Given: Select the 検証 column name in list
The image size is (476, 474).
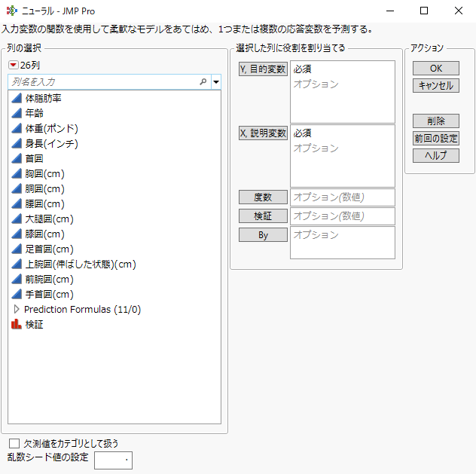Looking at the screenshot, I should tap(35, 324).
